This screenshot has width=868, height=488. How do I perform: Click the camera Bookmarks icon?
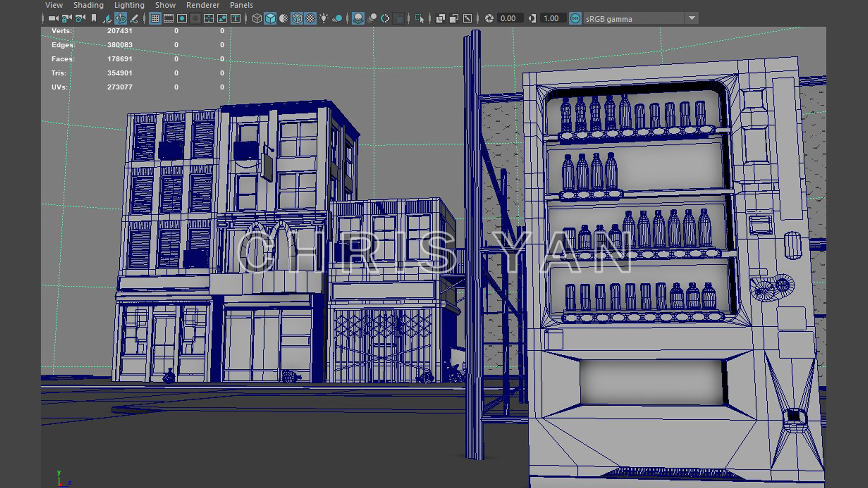(x=94, y=19)
